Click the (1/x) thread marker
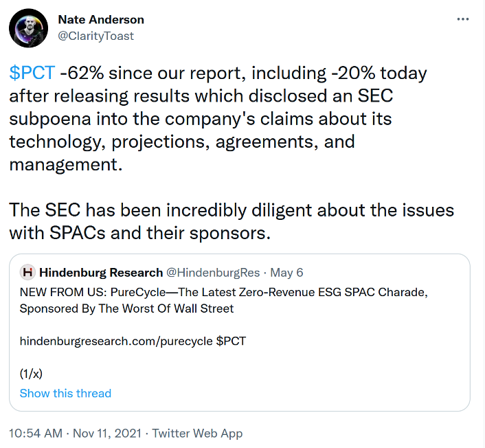This screenshot has height=448, width=485. (x=32, y=374)
